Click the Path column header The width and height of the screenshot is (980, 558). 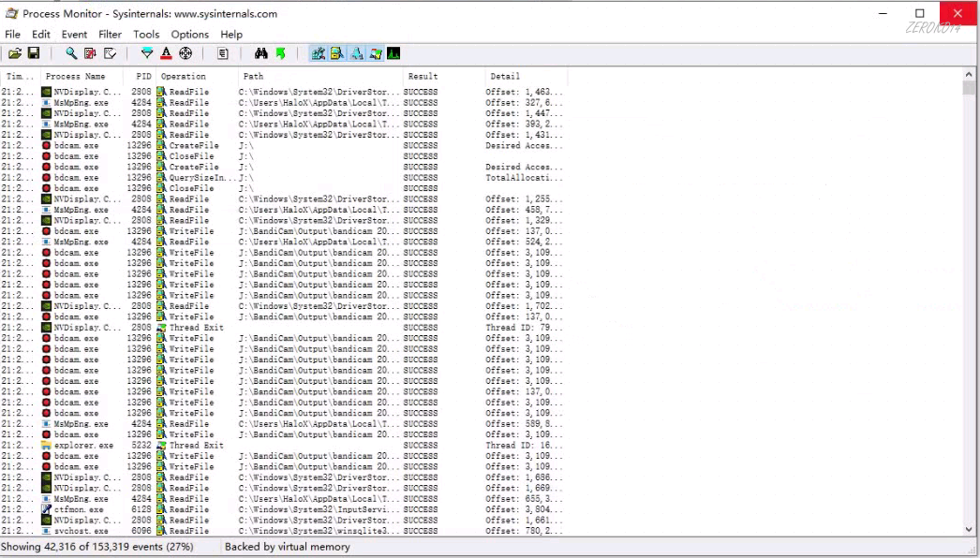320,76
